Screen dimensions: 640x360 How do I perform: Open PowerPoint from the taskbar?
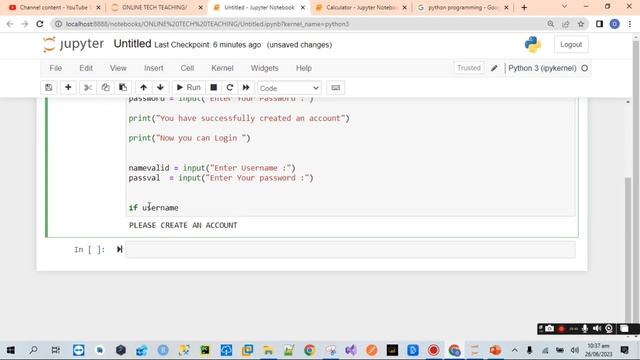[x=495, y=350]
